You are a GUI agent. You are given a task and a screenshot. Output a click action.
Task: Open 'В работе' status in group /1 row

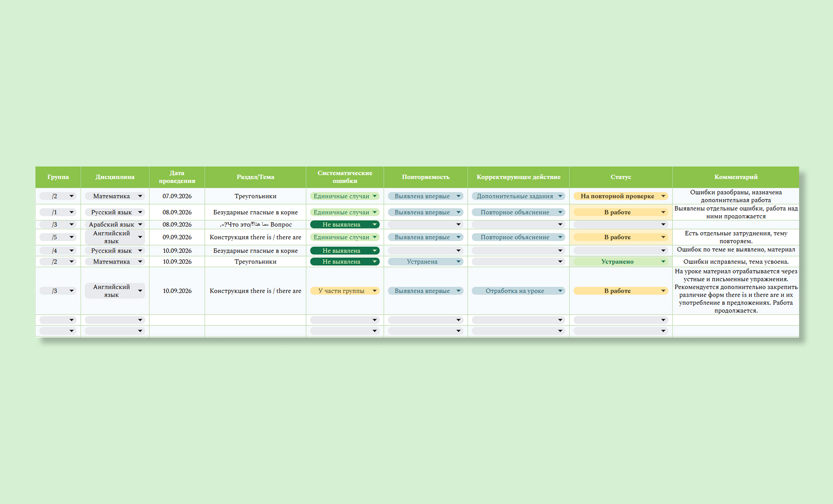click(621, 212)
